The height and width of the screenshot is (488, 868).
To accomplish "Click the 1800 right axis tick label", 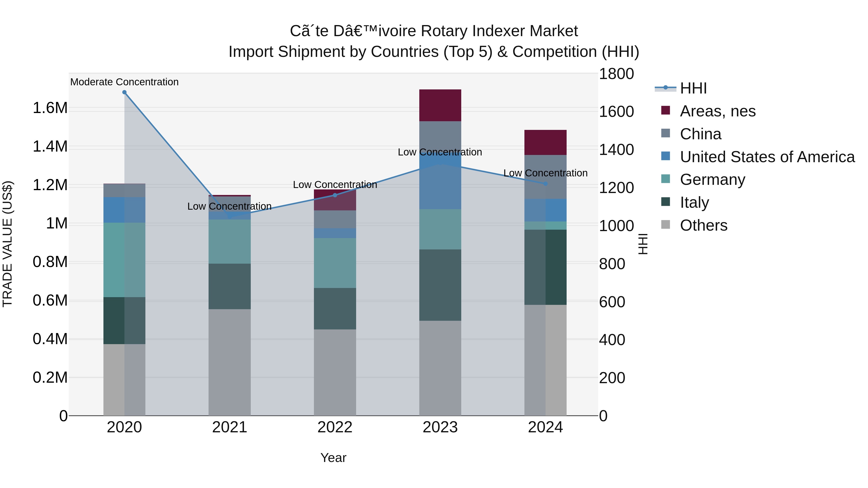I will pyautogui.click(x=617, y=74).
